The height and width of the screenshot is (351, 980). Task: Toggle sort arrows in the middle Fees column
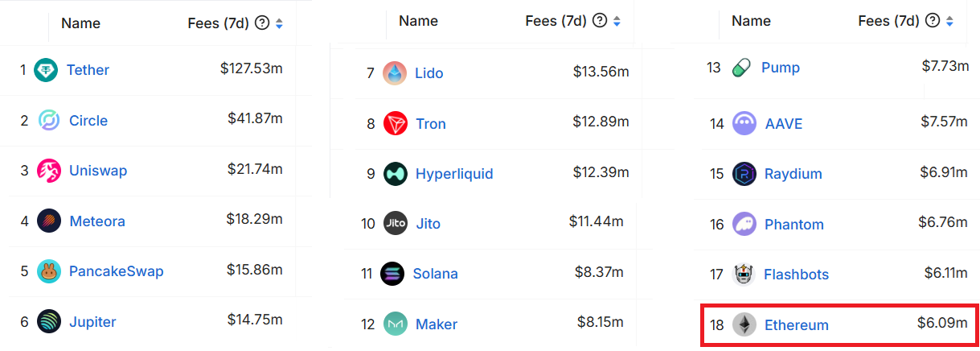pyautogui.click(x=617, y=22)
